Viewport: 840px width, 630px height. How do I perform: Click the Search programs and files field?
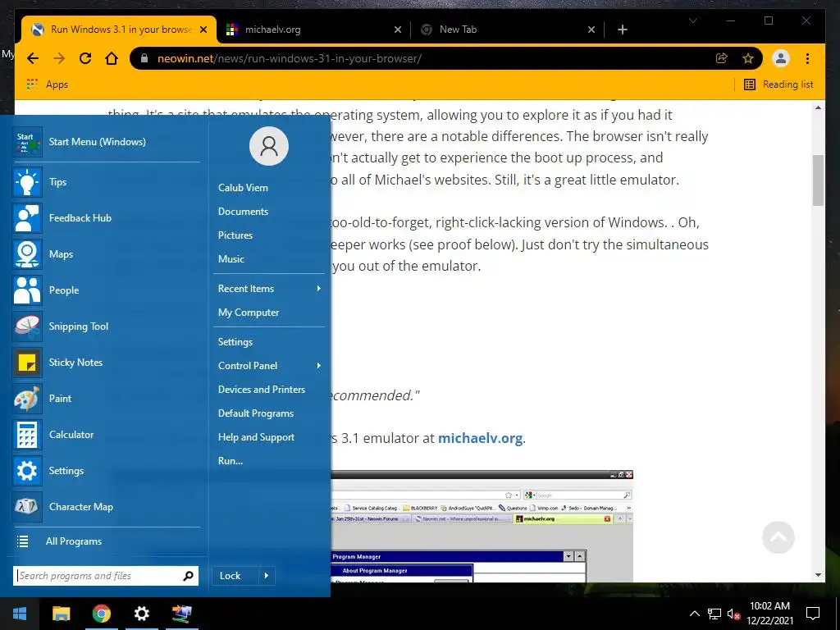[x=106, y=576]
